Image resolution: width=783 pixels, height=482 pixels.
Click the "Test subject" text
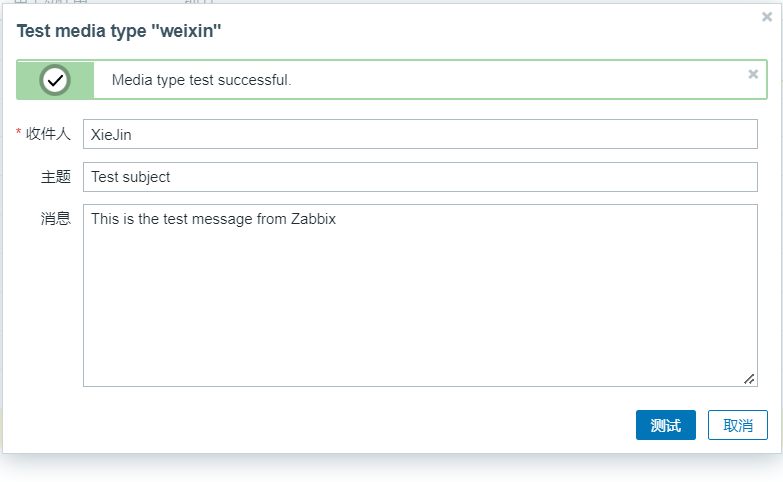(130, 177)
